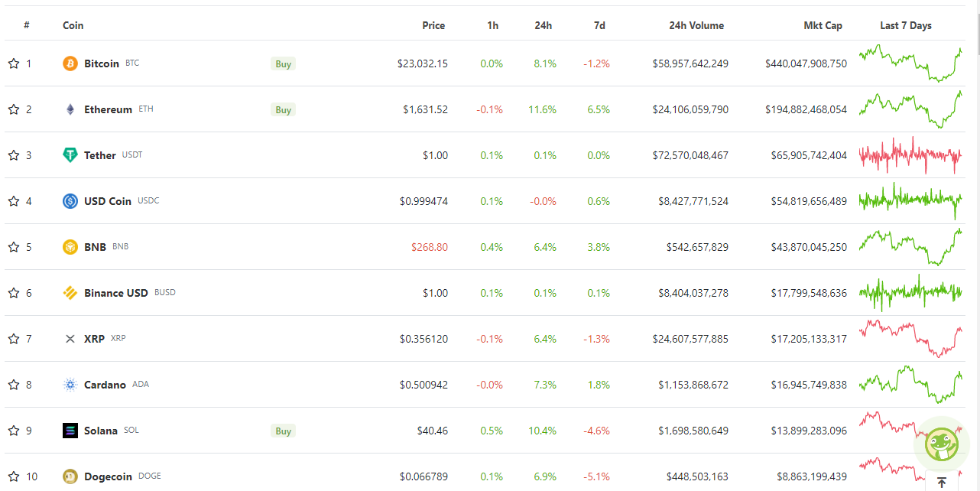980x491 pixels.
Task: Click Buy in the Solana row
Action: [284, 431]
